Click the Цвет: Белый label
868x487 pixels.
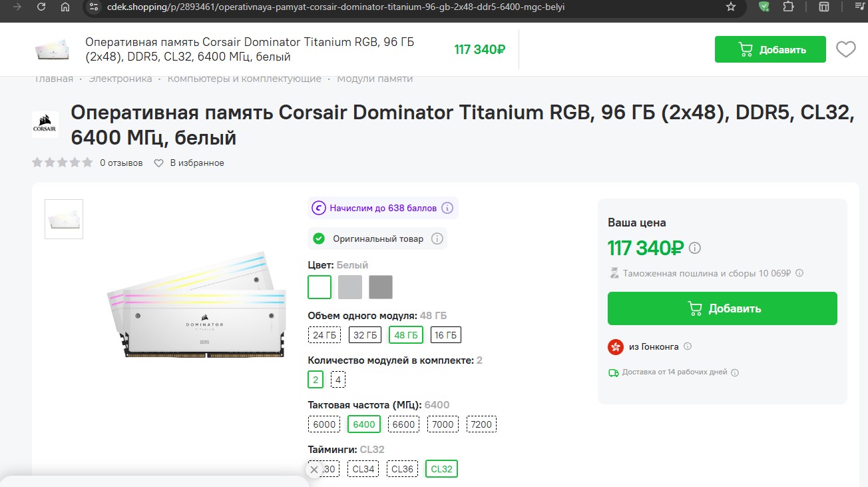coord(338,265)
